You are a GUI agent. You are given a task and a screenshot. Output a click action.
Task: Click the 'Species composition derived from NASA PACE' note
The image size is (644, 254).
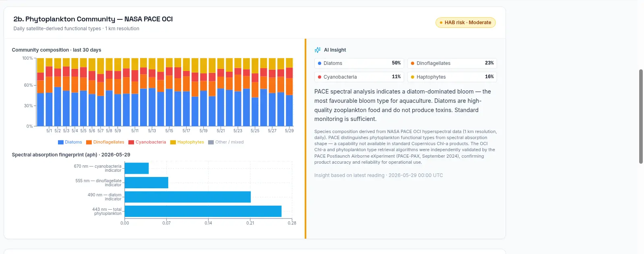[405, 147]
